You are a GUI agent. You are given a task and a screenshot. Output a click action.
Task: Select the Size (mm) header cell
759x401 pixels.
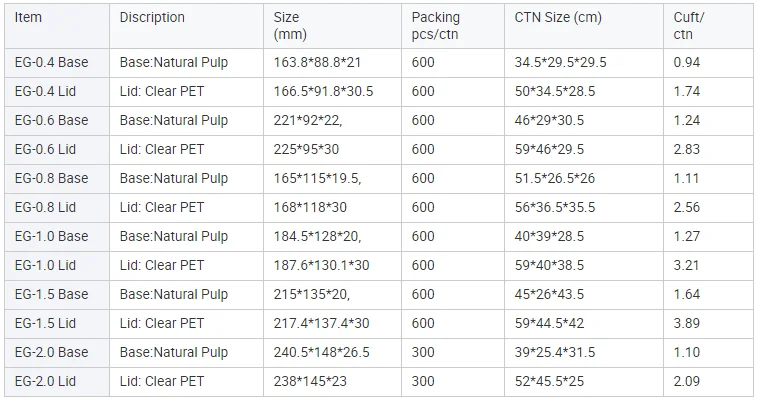click(287, 26)
